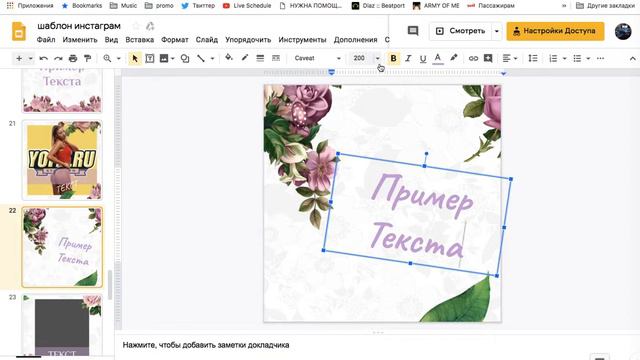Screen dimensions: 640x360
Task: Toggle underline formatting
Action: (423, 58)
